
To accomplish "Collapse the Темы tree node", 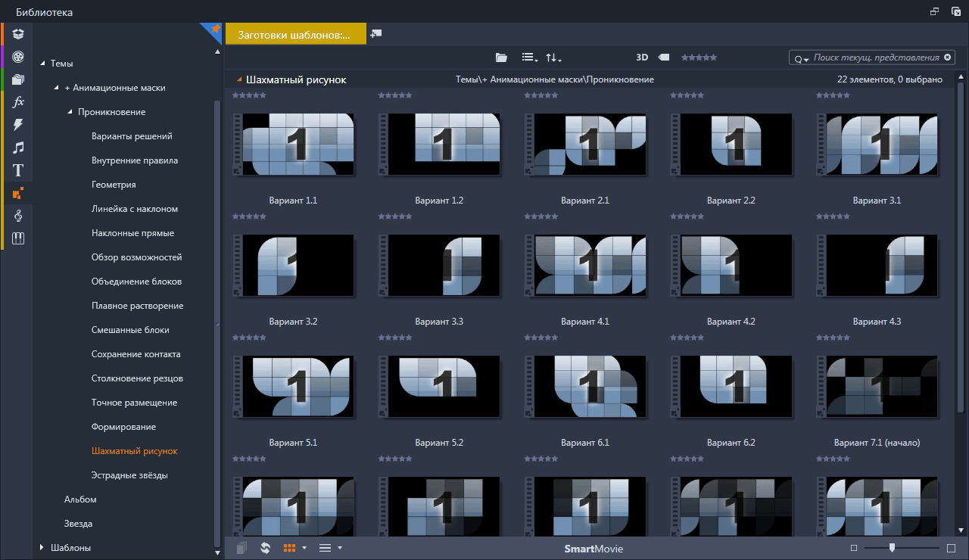I will coord(42,64).
